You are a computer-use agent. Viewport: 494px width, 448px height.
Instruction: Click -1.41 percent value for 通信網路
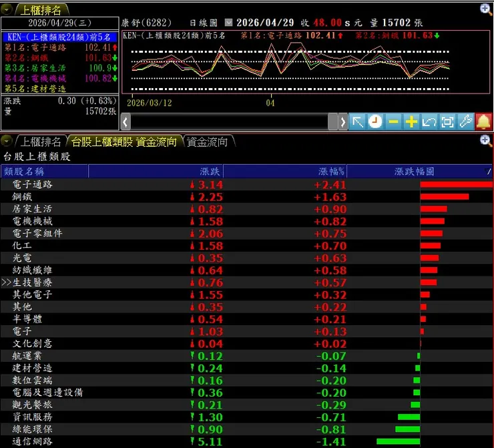tap(331, 442)
